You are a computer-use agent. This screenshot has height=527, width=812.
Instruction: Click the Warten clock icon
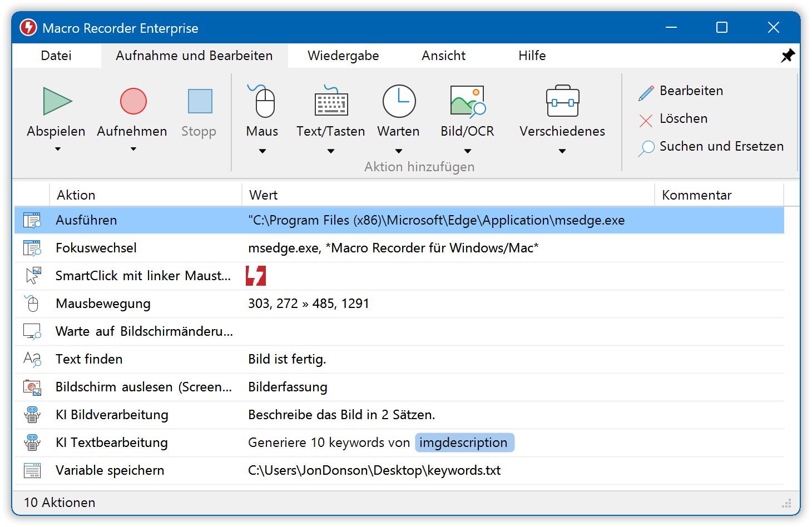[398, 102]
